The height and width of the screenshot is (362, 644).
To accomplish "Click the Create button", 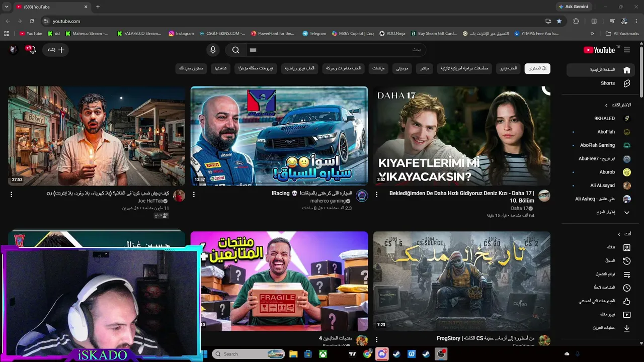I will (x=55, y=50).
